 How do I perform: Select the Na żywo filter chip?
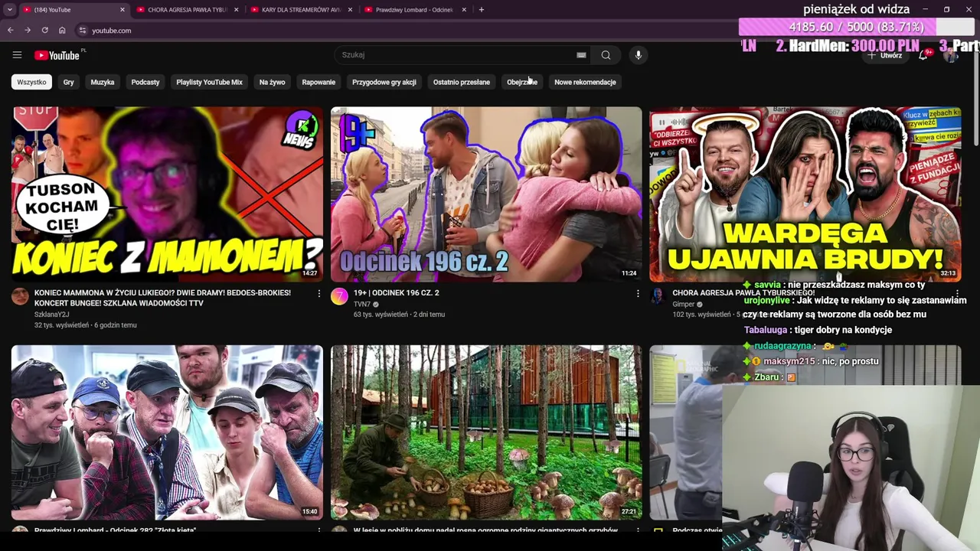272,82
